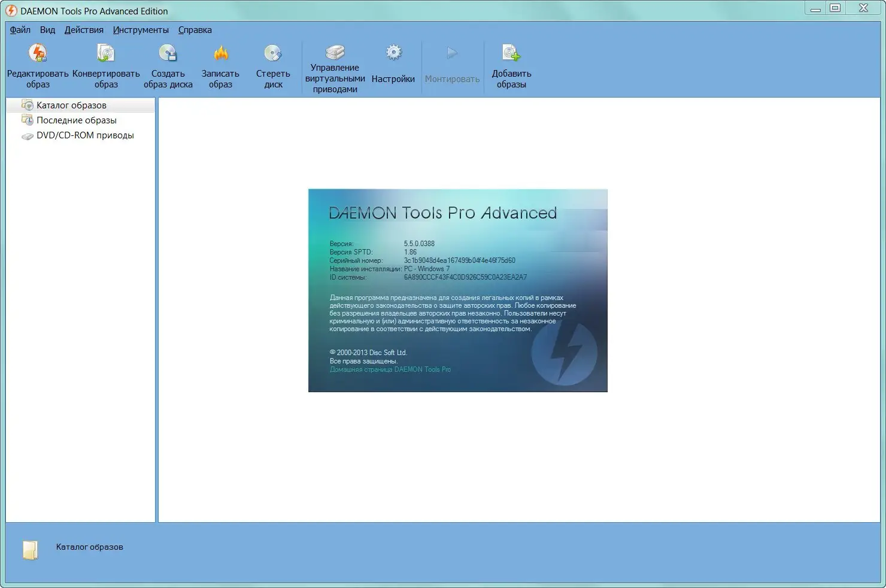
Task: Click the DAEMON Tools Pro Advanced splash title
Action: [x=443, y=213]
